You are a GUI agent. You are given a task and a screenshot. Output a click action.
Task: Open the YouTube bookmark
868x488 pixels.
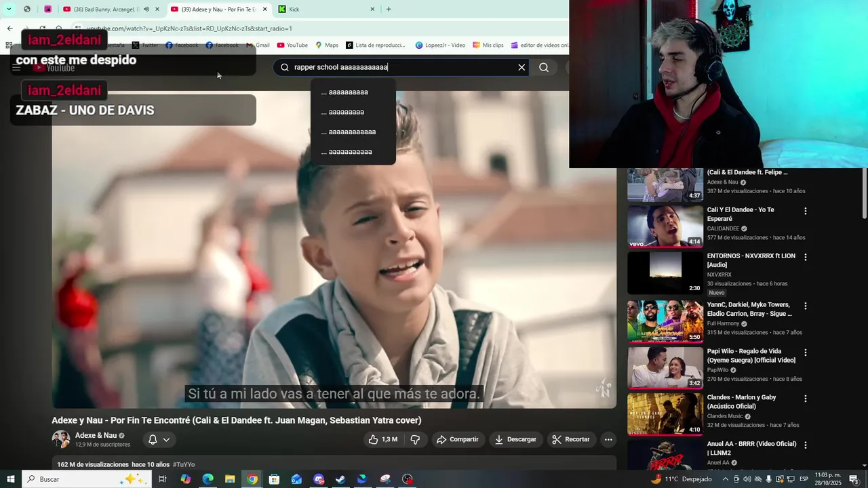pyautogui.click(x=292, y=45)
